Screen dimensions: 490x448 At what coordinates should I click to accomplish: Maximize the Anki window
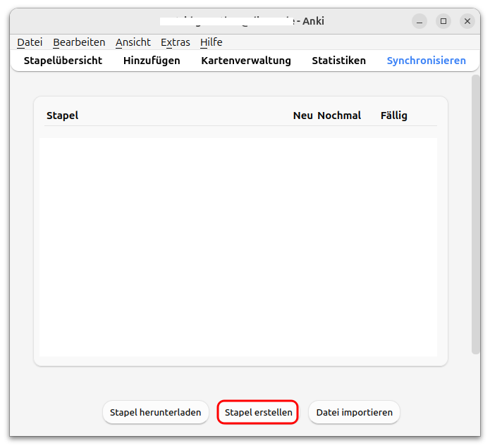(x=443, y=21)
